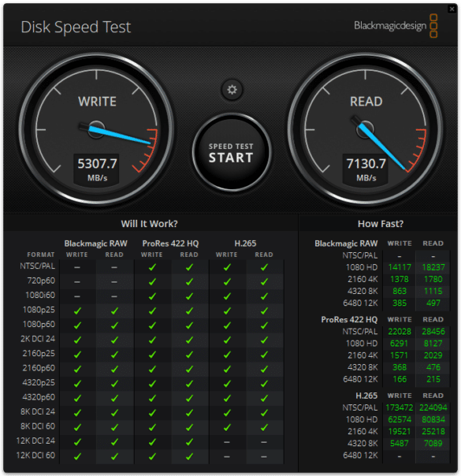The image size is (461, 476).
Task: Click the ProRes 422 HQ heading in How Fast panel
Action: (349, 320)
